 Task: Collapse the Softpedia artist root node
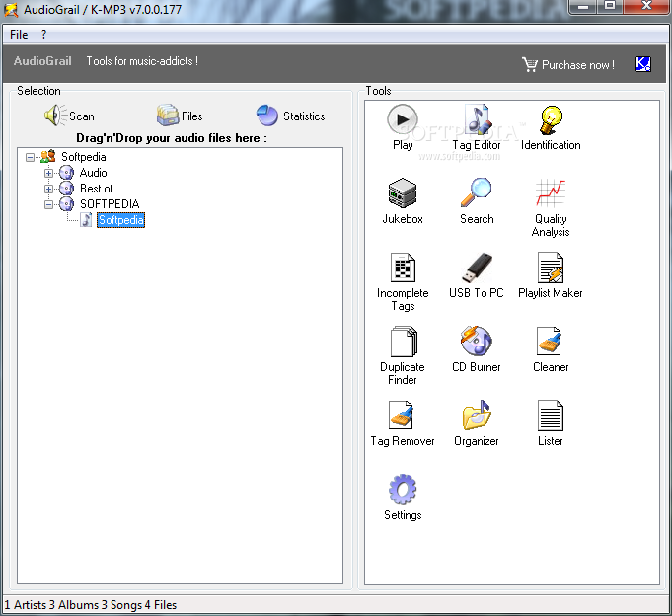(31, 157)
